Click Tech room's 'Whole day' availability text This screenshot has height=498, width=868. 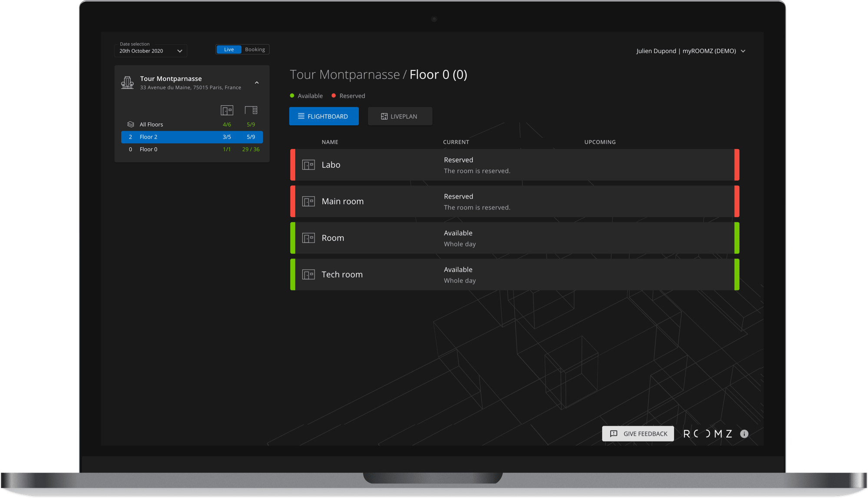tap(460, 281)
